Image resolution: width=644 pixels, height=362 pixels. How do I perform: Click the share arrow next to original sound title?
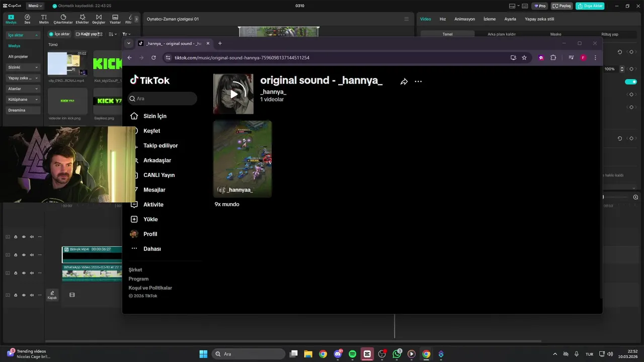[404, 81]
